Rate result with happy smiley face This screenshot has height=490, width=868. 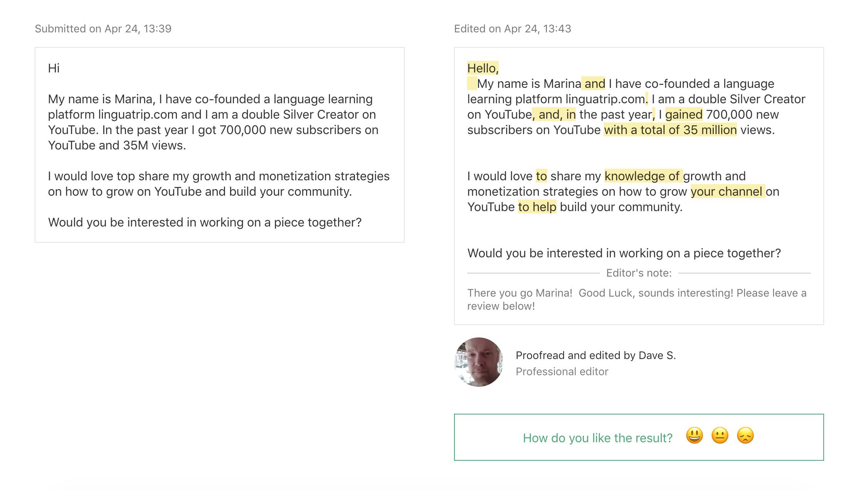tap(694, 436)
